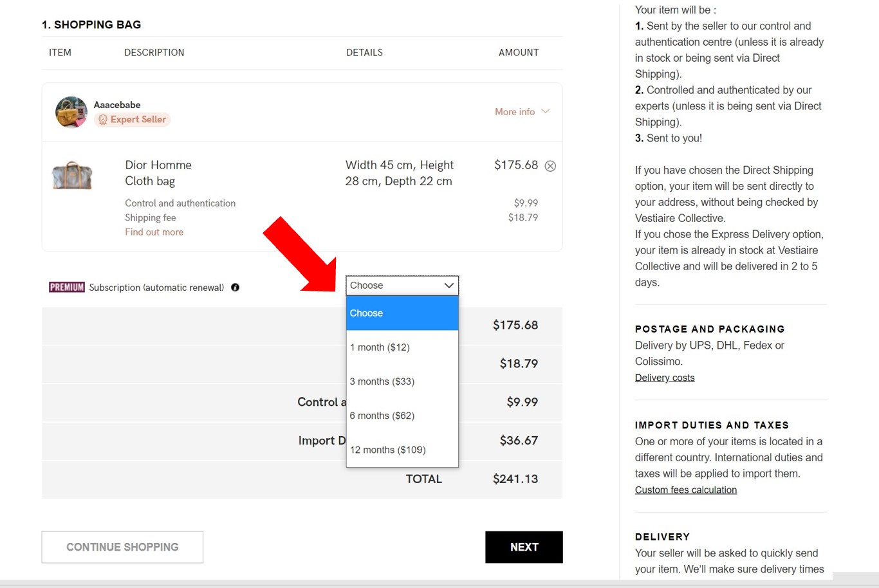Select 6 months ($62) subscription
Image resolution: width=879 pixels, height=588 pixels.
402,416
